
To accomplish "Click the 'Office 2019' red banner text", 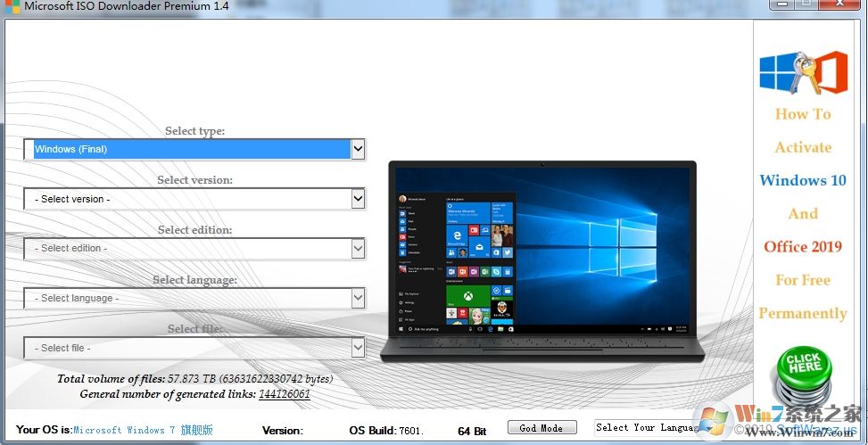I will (803, 247).
